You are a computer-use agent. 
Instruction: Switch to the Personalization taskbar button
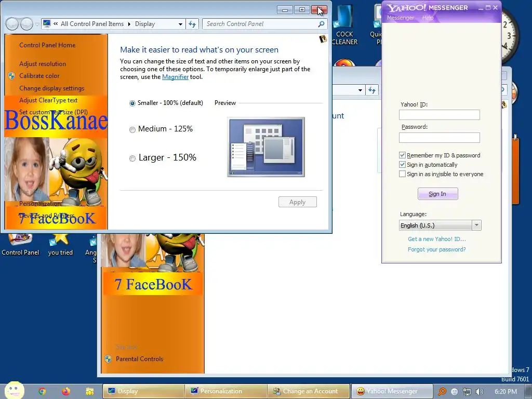click(x=226, y=391)
